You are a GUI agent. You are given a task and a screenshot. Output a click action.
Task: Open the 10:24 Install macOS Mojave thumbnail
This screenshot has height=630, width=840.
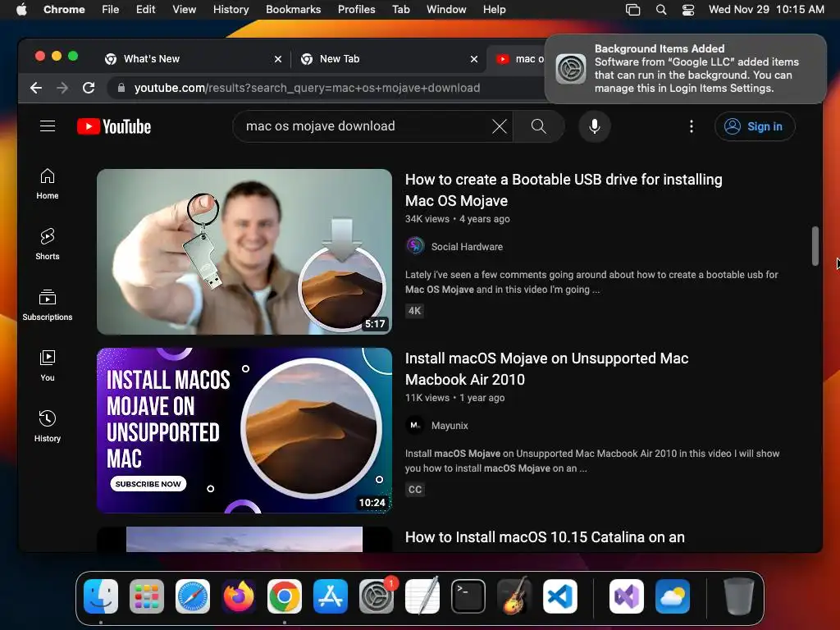(x=244, y=431)
